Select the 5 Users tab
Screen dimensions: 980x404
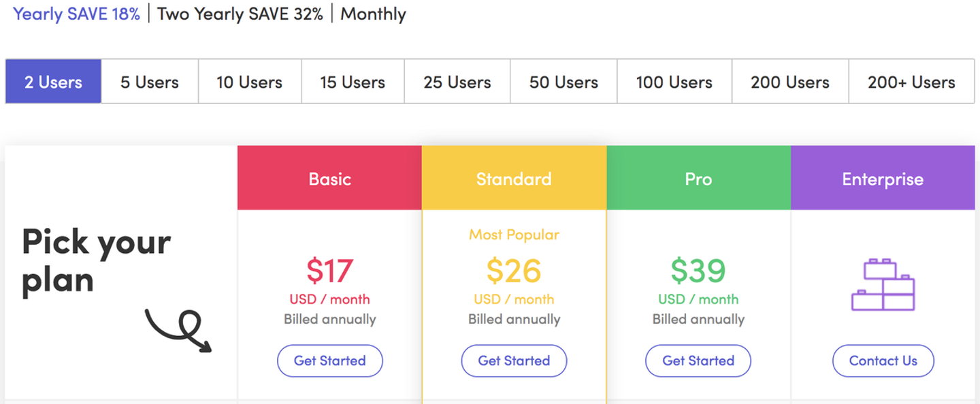(x=150, y=82)
